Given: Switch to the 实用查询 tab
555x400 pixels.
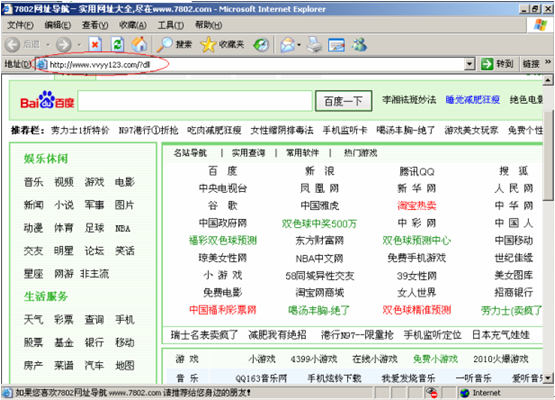Looking at the screenshot, I should (248, 153).
